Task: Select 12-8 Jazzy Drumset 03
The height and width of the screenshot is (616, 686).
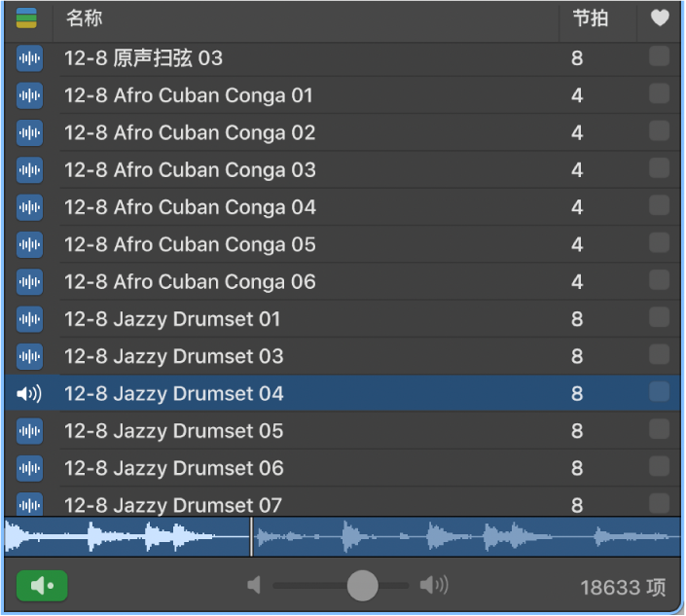Action: point(173,356)
